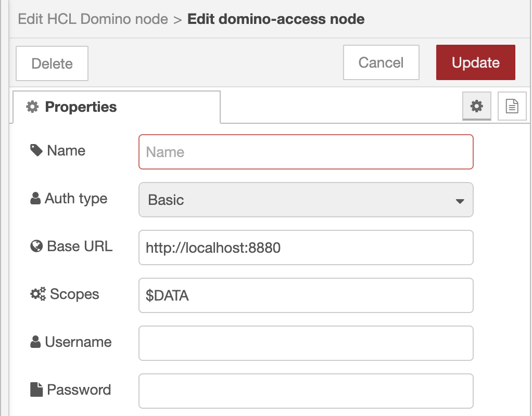Image resolution: width=532 pixels, height=416 pixels.
Task: Click the tag icon beside Name
Action: tap(36, 151)
